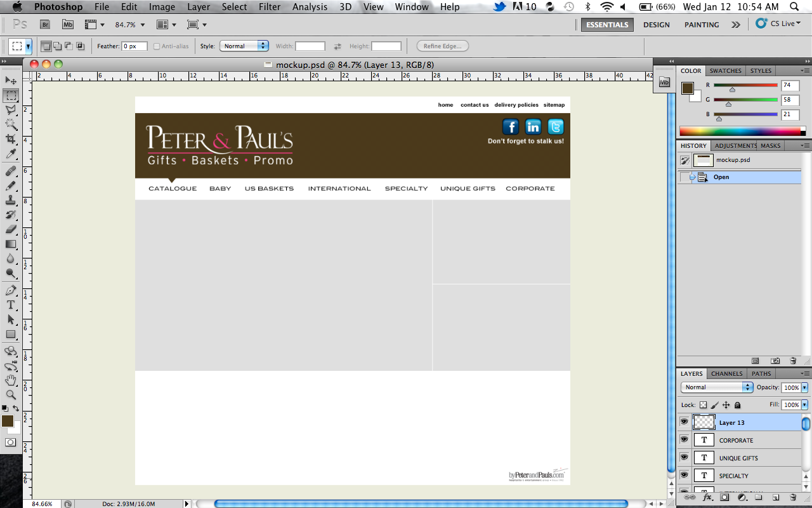Open the marquee Style dropdown
Screen dimensions: 812x508
244,46
